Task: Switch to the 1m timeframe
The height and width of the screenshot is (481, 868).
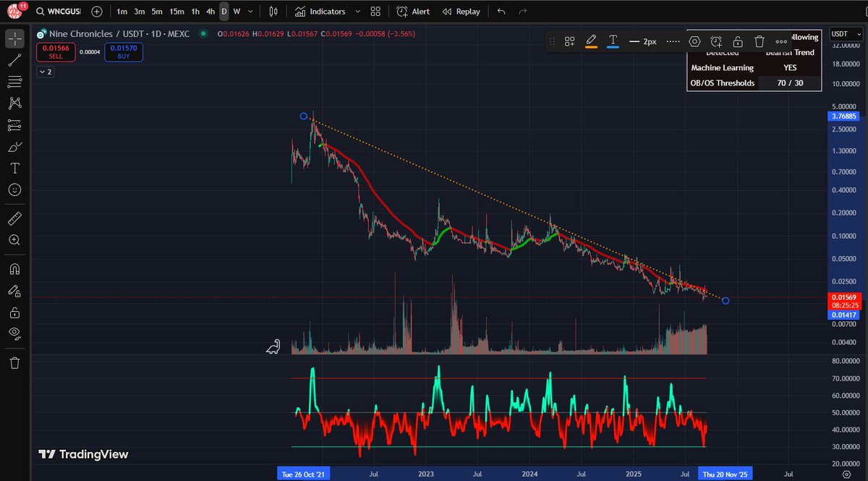Action: [x=122, y=12]
